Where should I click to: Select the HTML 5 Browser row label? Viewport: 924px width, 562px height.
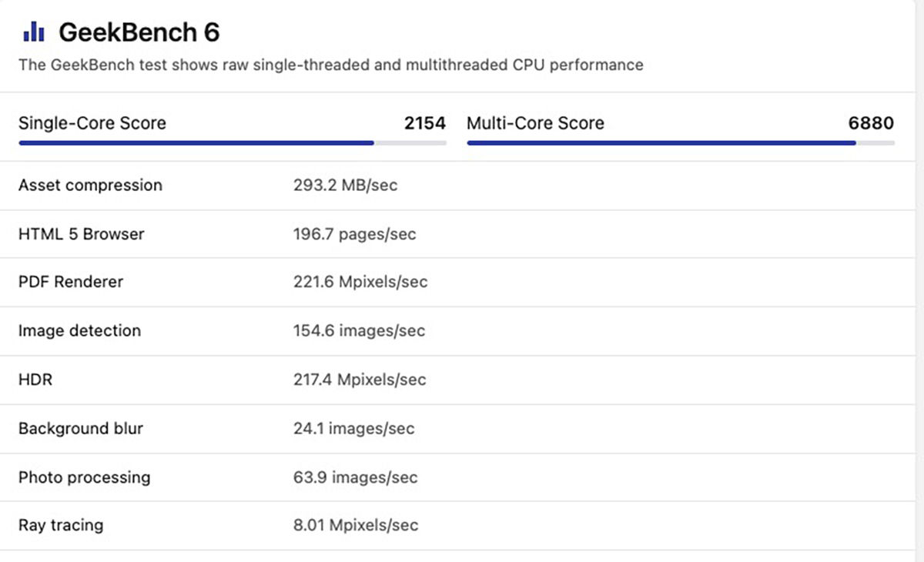[82, 234]
